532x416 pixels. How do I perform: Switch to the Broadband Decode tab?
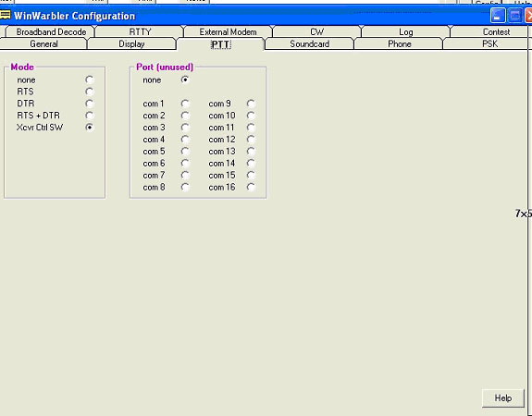coord(51,31)
